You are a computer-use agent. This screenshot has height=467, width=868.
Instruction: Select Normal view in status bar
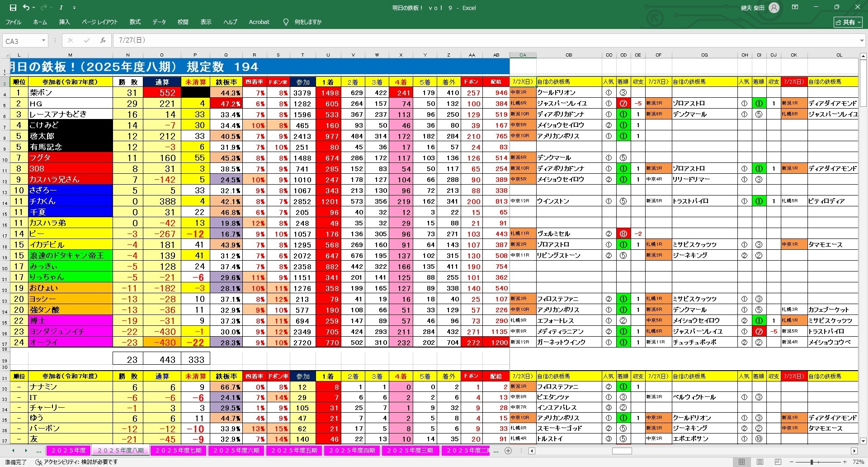coord(741,462)
